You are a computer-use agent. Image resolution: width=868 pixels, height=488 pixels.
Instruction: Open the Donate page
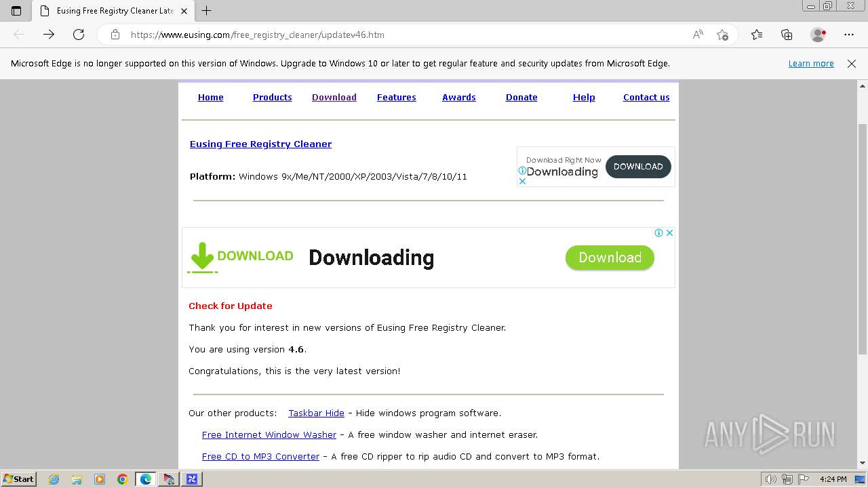(521, 98)
